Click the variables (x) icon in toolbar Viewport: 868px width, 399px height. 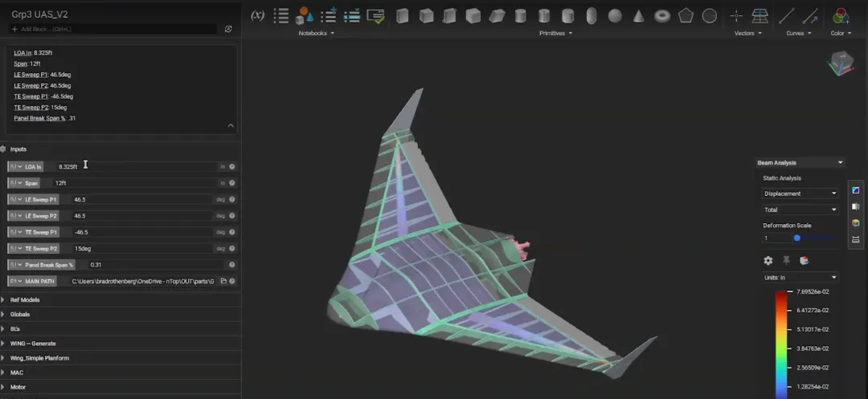click(257, 15)
